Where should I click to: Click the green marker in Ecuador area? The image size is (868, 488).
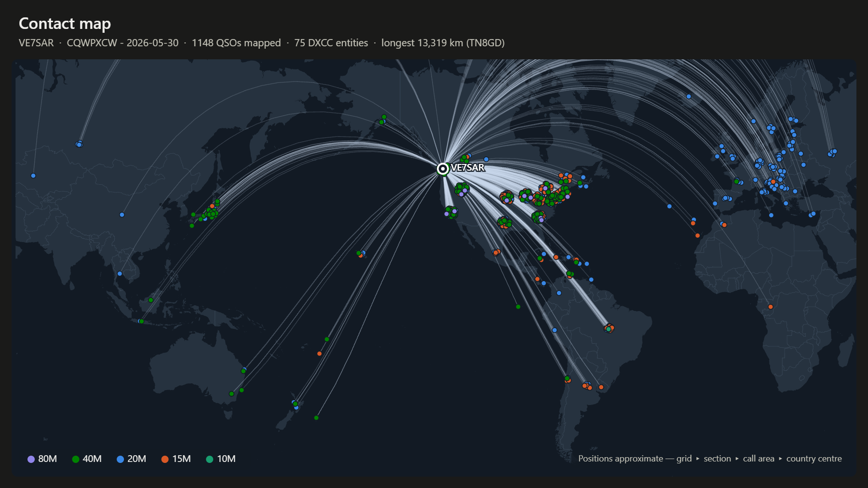click(518, 307)
